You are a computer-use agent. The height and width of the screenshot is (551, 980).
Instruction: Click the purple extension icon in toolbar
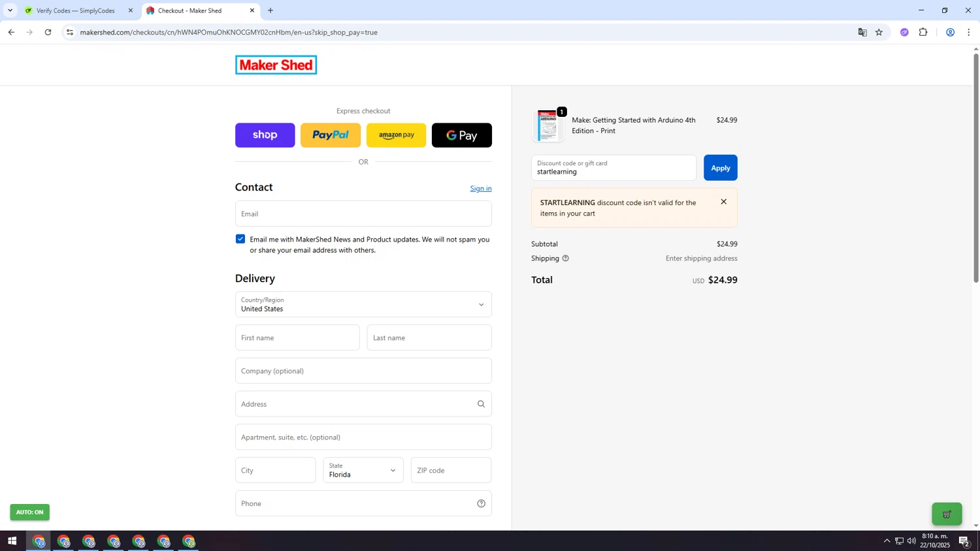tap(904, 32)
